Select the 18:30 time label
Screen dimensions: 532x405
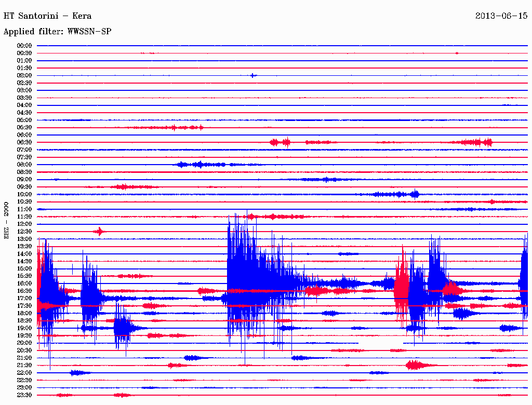(x=24, y=320)
